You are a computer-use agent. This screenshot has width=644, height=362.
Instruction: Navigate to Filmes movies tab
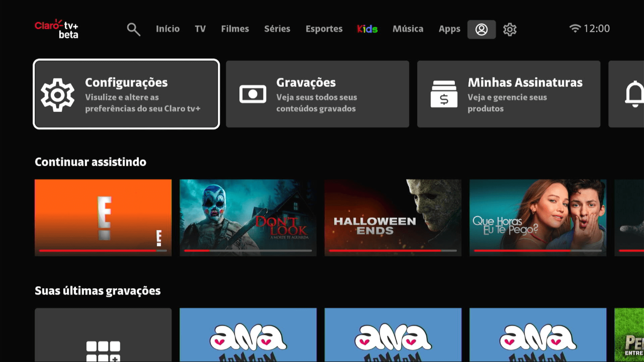234,29
